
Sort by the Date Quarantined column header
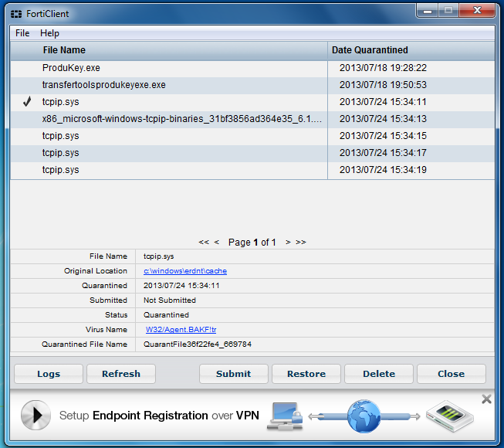pyautogui.click(x=411, y=50)
